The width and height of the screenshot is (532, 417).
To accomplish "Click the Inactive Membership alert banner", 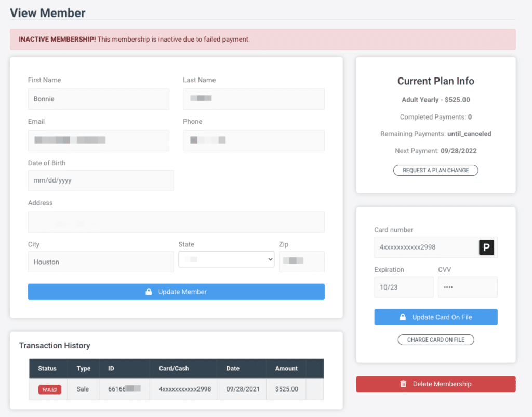I will tap(262, 40).
